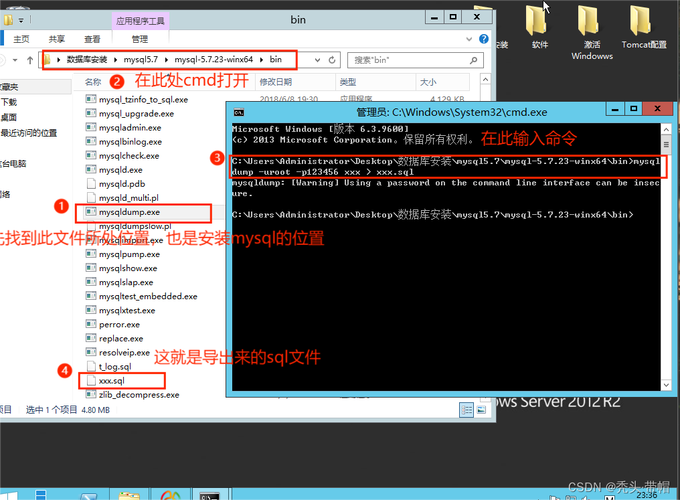Select mysql_tzinfo_to_sql.exe file icon
This screenshot has width=680, height=500.
pyautogui.click(x=91, y=99)
